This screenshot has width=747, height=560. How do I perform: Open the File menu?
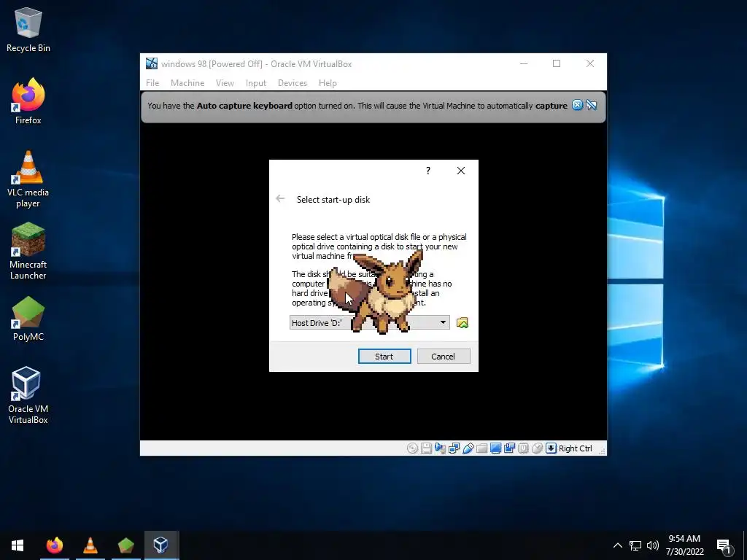click(152, 83)
